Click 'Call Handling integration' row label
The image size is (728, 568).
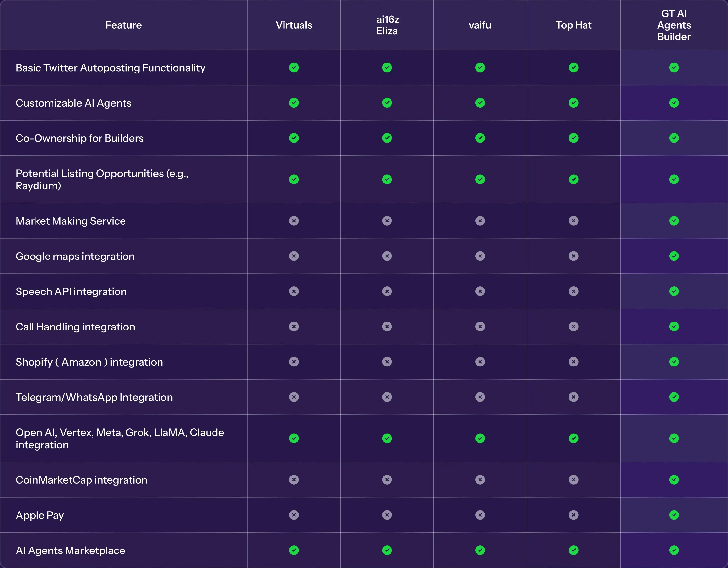coord(75,327)
